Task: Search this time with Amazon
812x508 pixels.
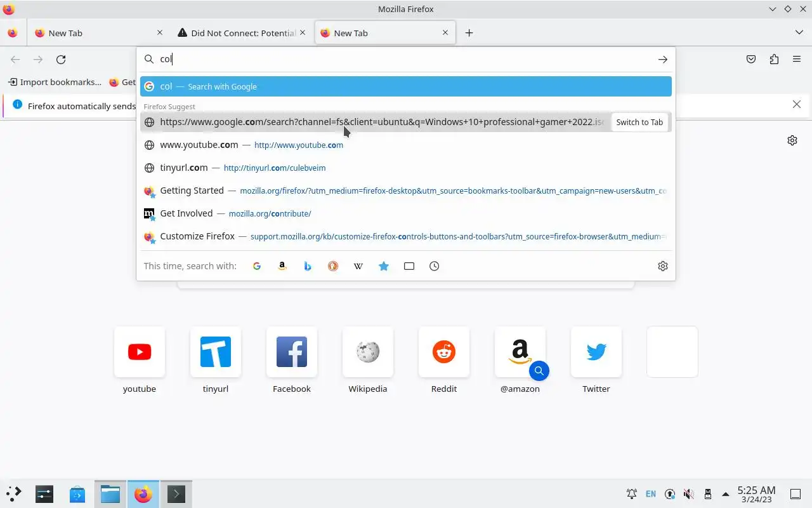Action: [x=282, y=266]
